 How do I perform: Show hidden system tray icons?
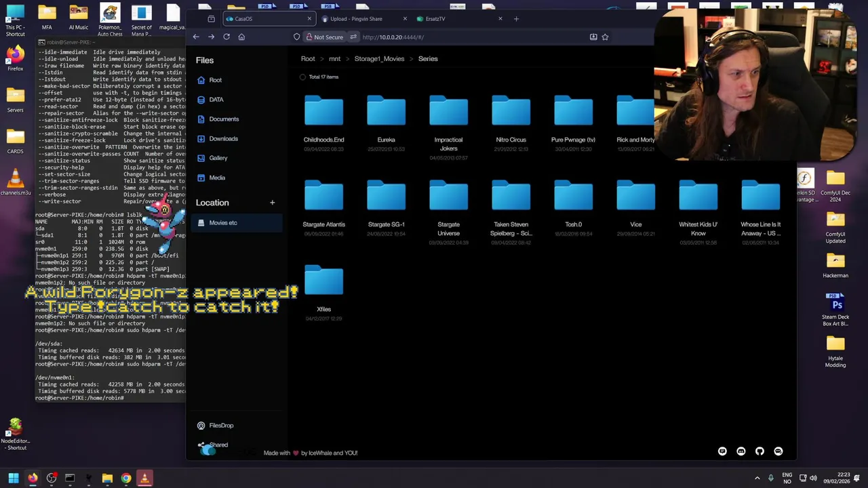(757, 479)
